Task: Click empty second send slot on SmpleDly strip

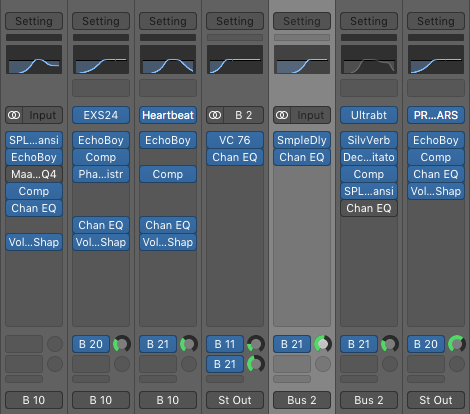Action: [292, 364]
